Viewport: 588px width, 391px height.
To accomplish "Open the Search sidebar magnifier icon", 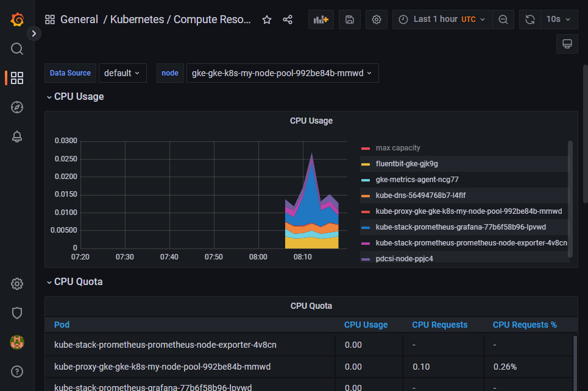I will coord(16,48).
